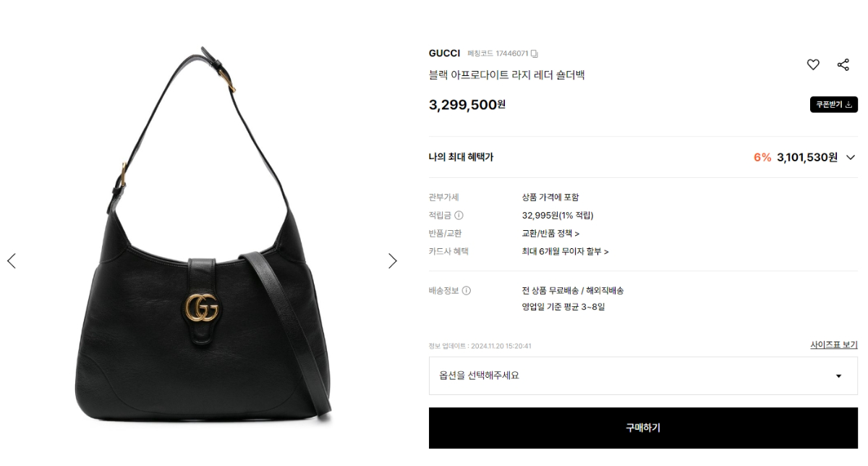Share this product via the share icon
This screenshot has width=868, height=466.
tap(843, 64)
